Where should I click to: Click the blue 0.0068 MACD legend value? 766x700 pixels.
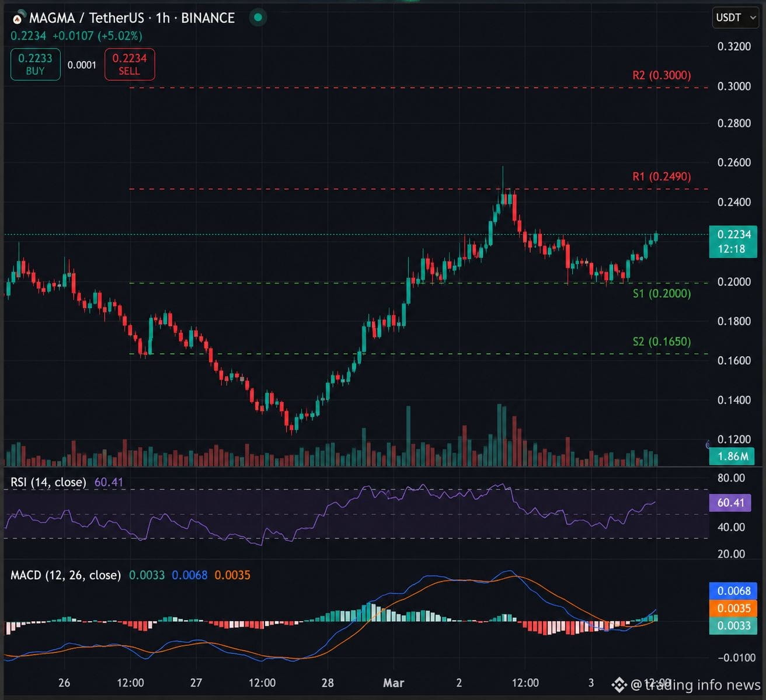tap(190, 575)
